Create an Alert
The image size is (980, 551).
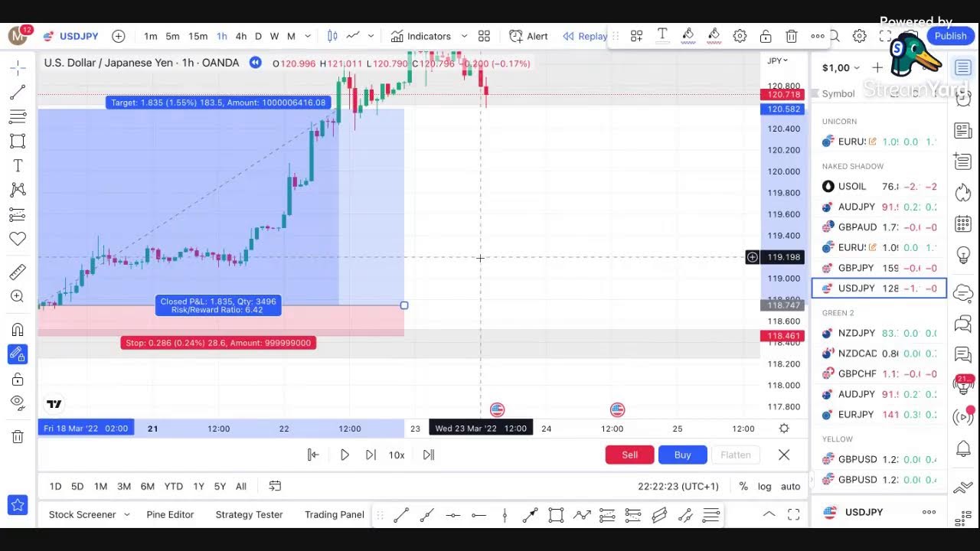click(529, 36)
